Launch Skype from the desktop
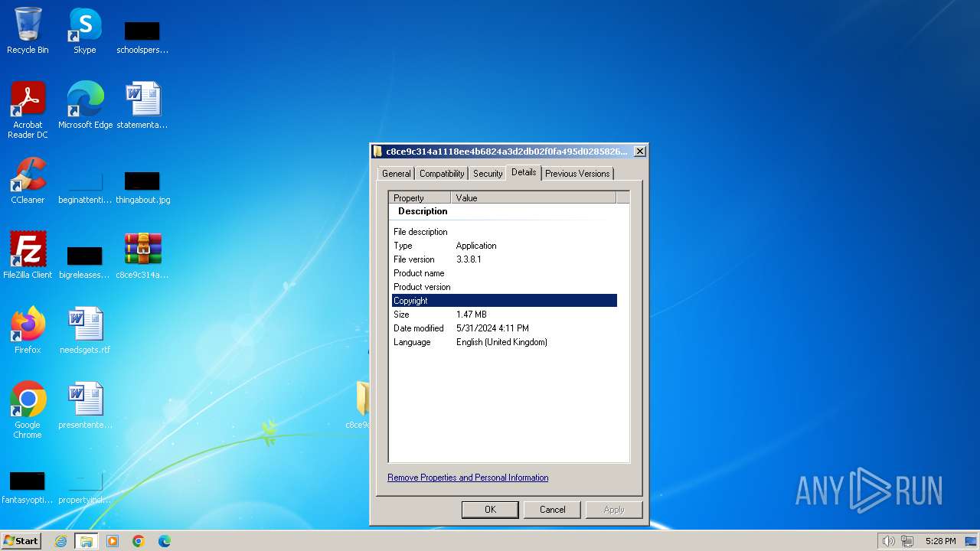 [x=85, y=31]
